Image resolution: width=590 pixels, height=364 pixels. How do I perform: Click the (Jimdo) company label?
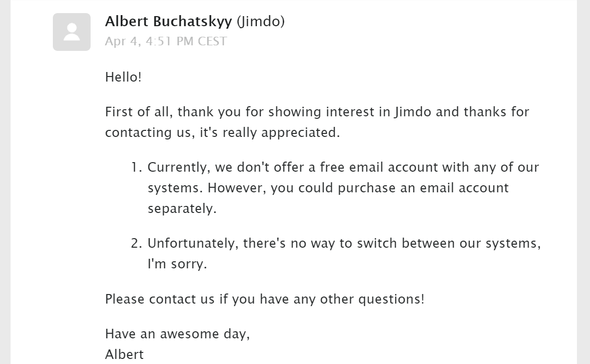pyautogui.click(x=260, y=22)
